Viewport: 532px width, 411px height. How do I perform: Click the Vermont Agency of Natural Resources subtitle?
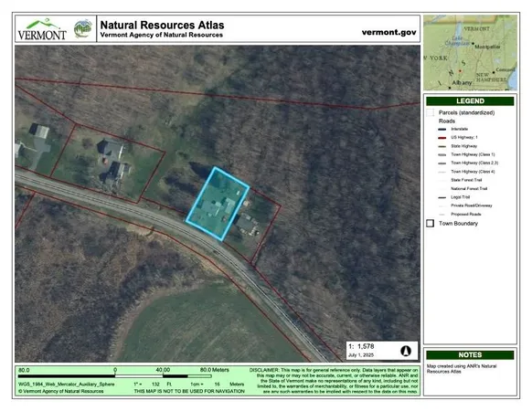[x=162, y=35]
